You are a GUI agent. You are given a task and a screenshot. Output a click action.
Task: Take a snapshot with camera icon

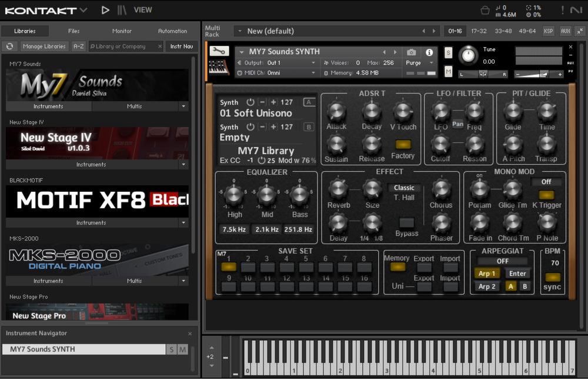pos(412,52)
